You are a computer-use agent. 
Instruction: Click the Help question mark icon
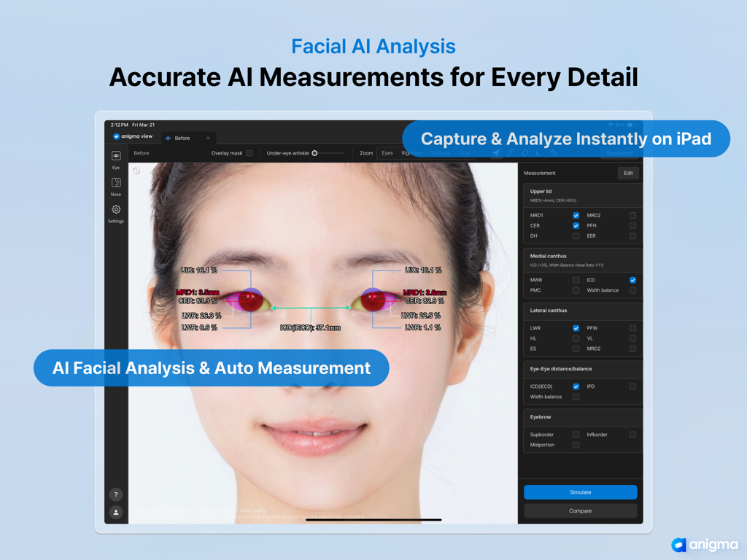tap(116, 494)
